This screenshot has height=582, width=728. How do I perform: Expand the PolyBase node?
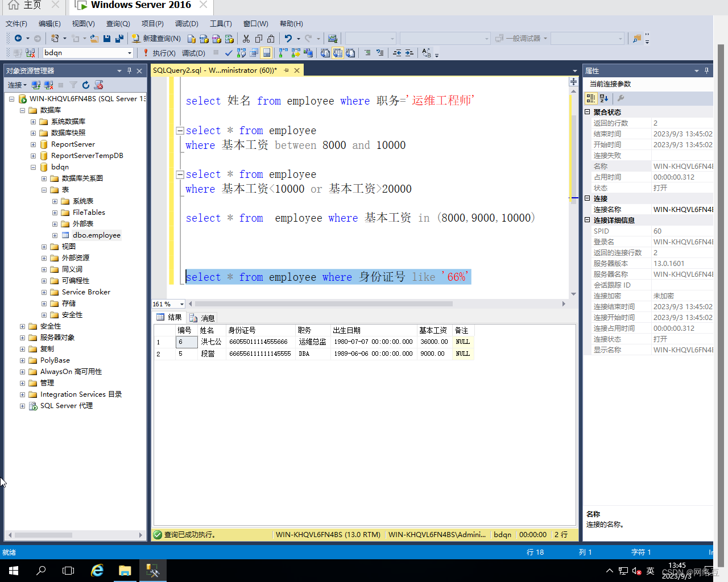point(22,360)
